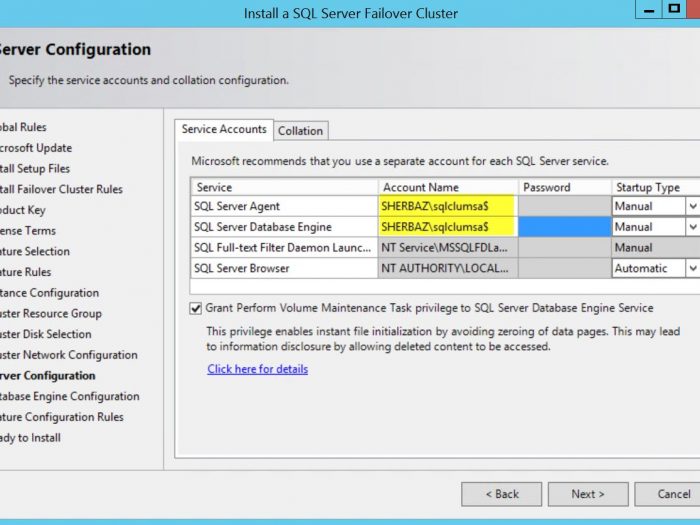
Task: Go back with the Back button
Action: point(502,494)
